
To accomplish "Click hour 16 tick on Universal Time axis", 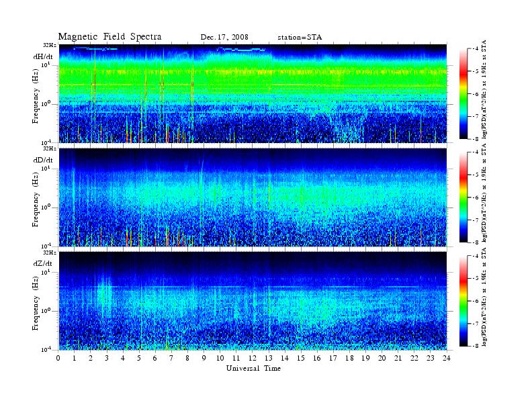I will 317,358.
